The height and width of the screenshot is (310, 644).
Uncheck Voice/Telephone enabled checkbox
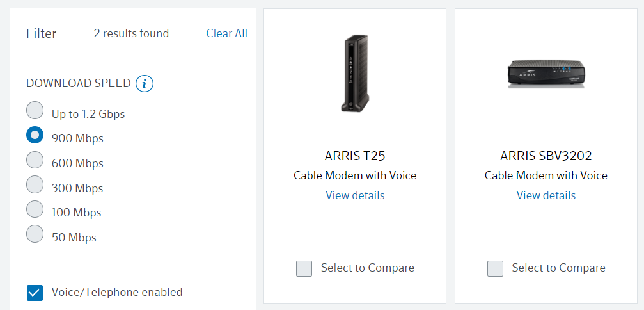point(35,293)
